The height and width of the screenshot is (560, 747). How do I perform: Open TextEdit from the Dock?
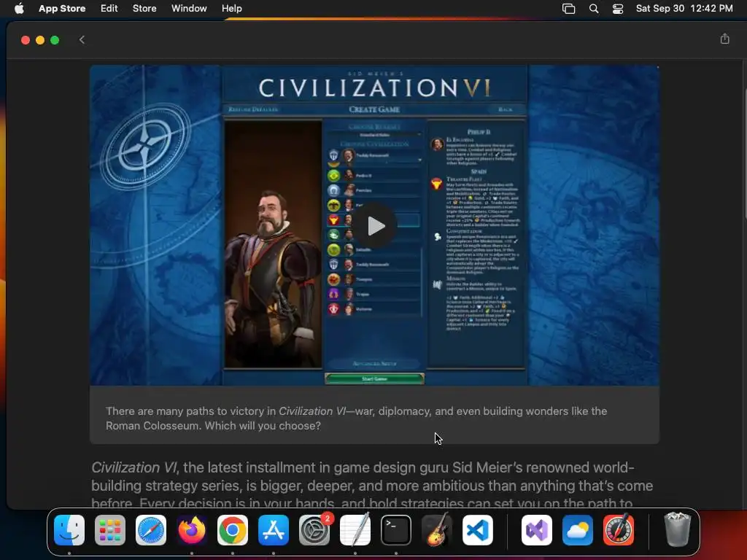(355, 529)
